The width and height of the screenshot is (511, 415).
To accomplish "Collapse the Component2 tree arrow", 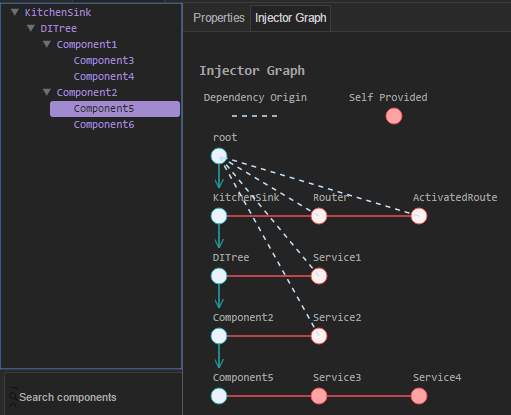I will point(47,92).
